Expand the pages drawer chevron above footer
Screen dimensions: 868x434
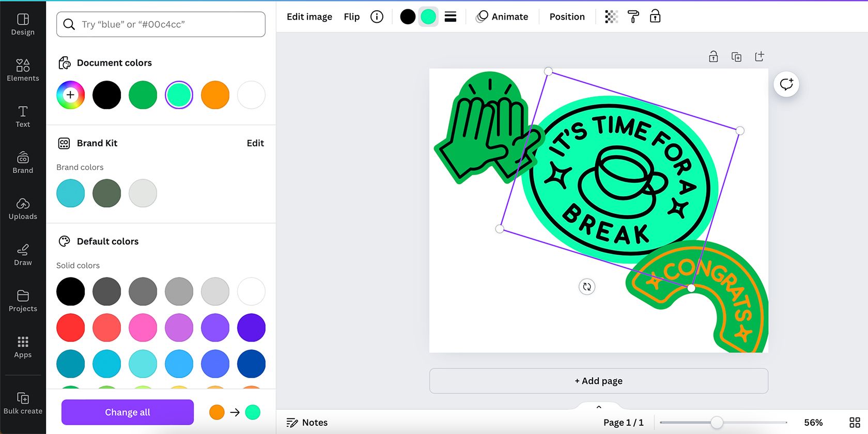(599, 407)
